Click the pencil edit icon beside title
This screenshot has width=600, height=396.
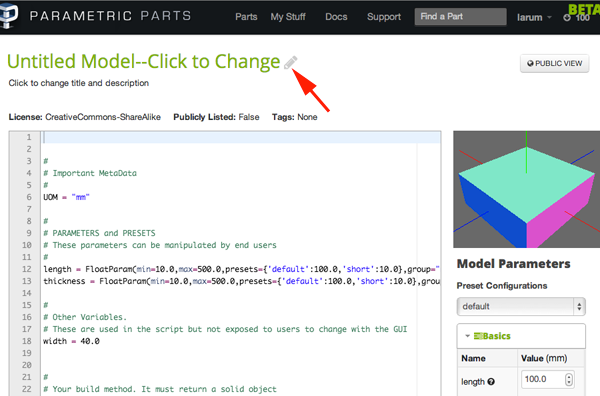290,62
